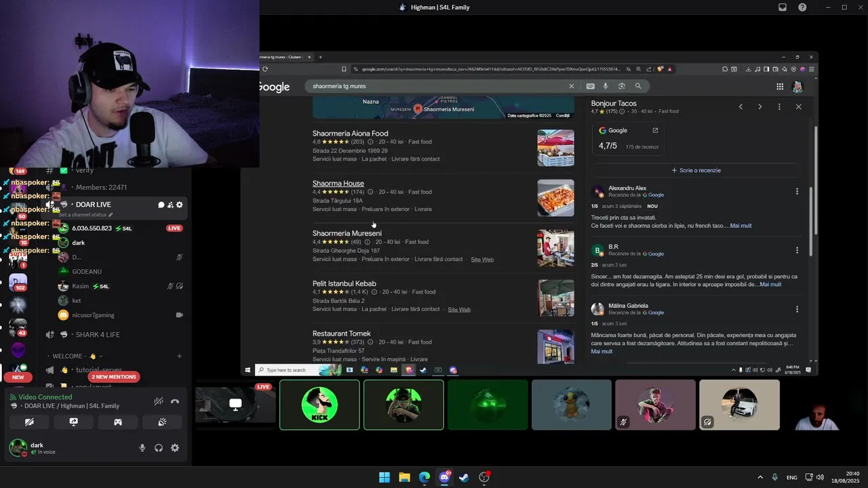Show hidden system tray icons
This screenshot has width=868, height=488.
[760, 477]
